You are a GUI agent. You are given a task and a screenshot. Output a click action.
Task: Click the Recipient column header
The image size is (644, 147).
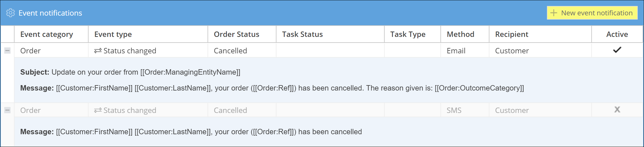click(512, 34)
